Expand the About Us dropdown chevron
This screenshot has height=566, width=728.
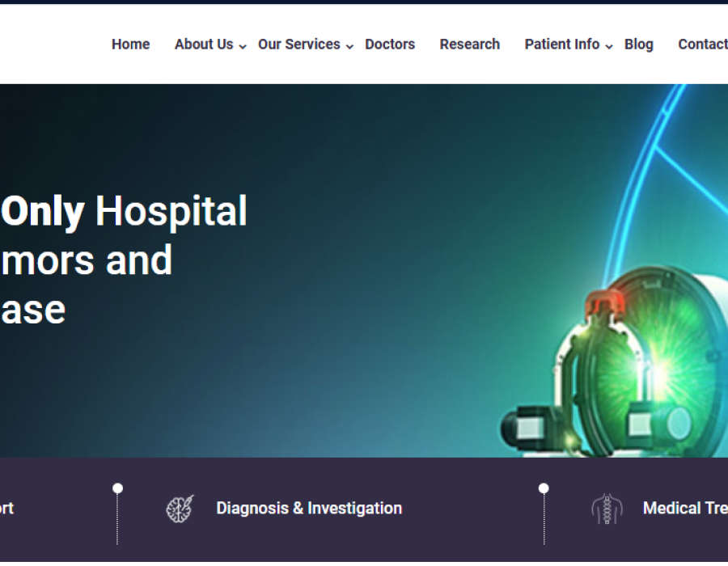click(x=243, y=47)
